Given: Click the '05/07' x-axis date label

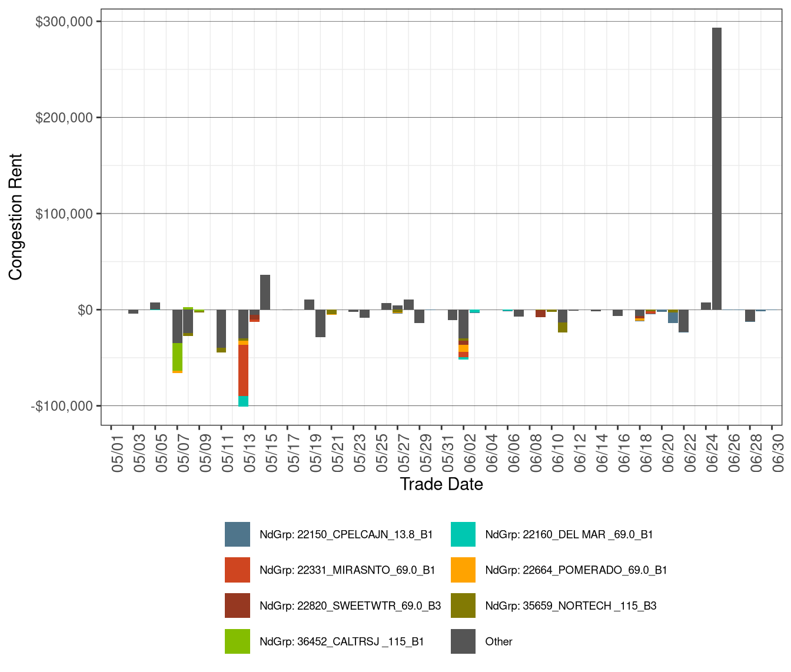Looking at the screenshot, I should tap(183, 453).
